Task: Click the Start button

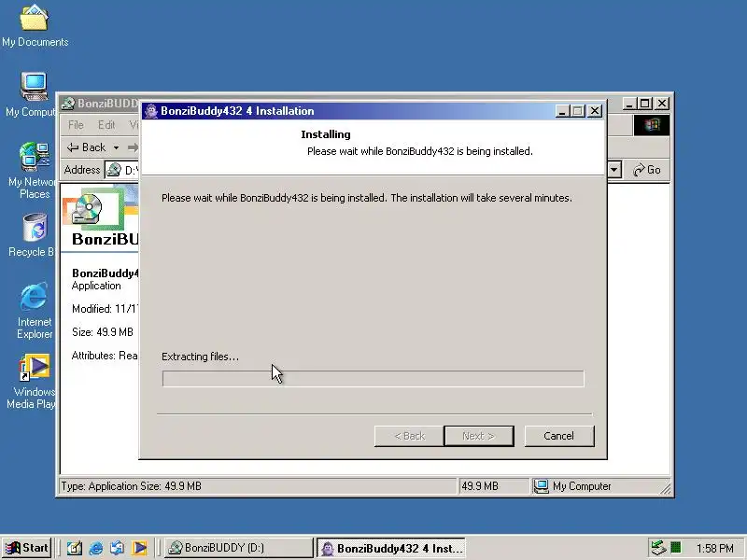Action: coord(27,548)
